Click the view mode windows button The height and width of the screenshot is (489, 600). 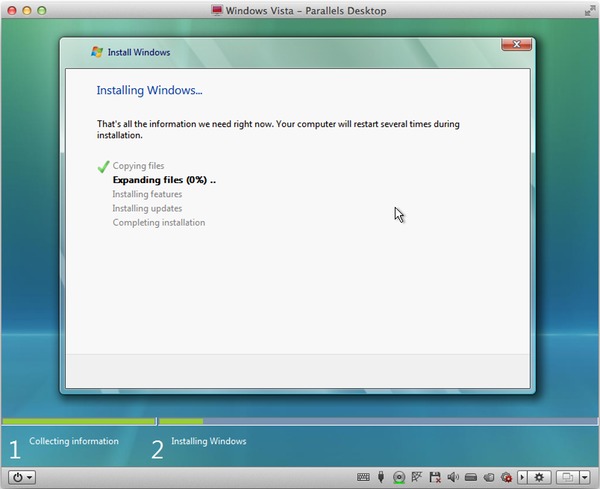pos(567,477)
